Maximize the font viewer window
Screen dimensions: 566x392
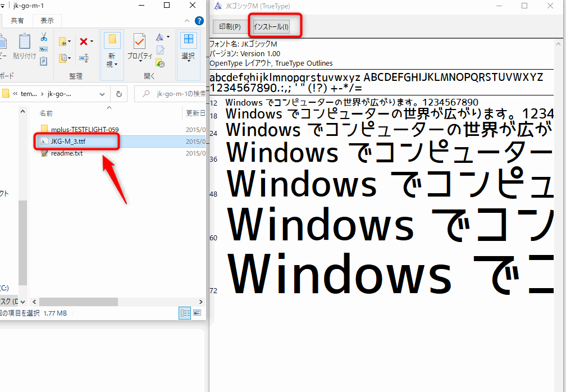(x=524, y=6)
